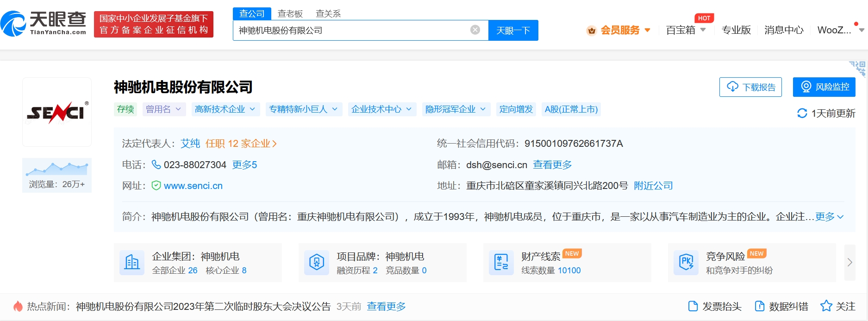Click the TianYanCha logo
The image size is (868, 321).
44,24
